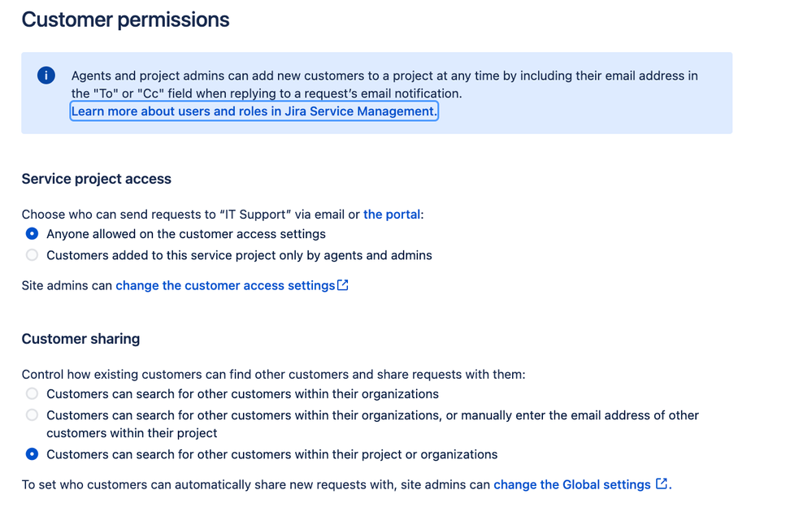Click the blue info icon in the banner

tap(46, 76)
